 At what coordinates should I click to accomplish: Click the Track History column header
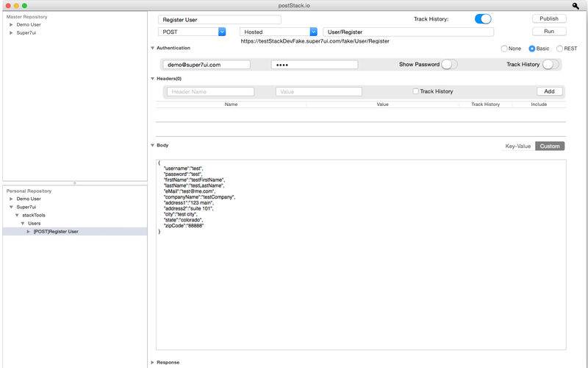pos(486,105)
